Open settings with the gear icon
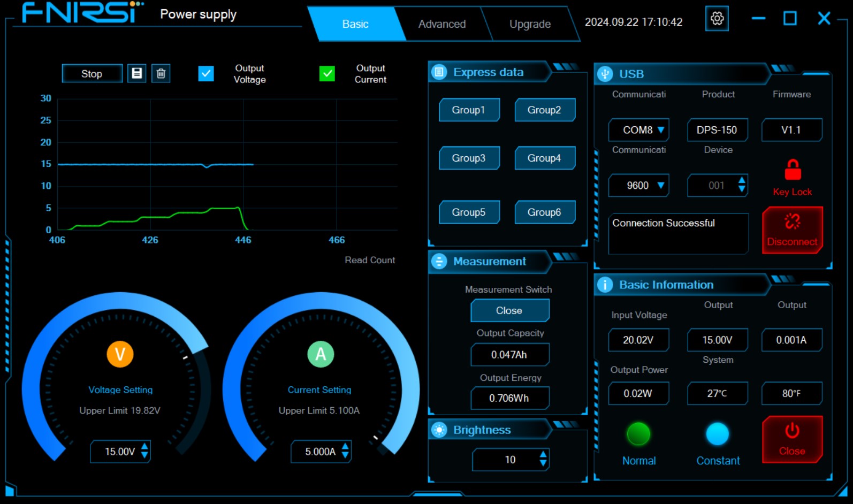This screenshot has height=504, width=853. pos(717,19)
